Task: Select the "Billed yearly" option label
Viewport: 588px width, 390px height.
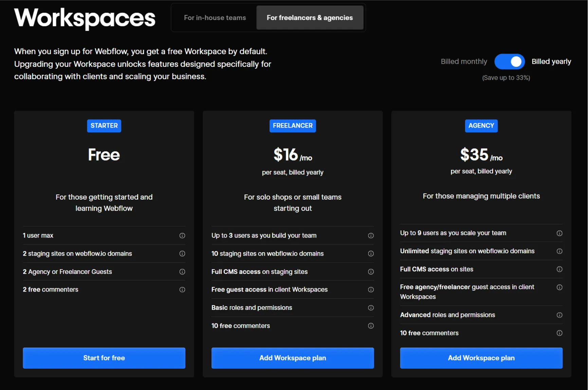Action: (x=551, y=61)
